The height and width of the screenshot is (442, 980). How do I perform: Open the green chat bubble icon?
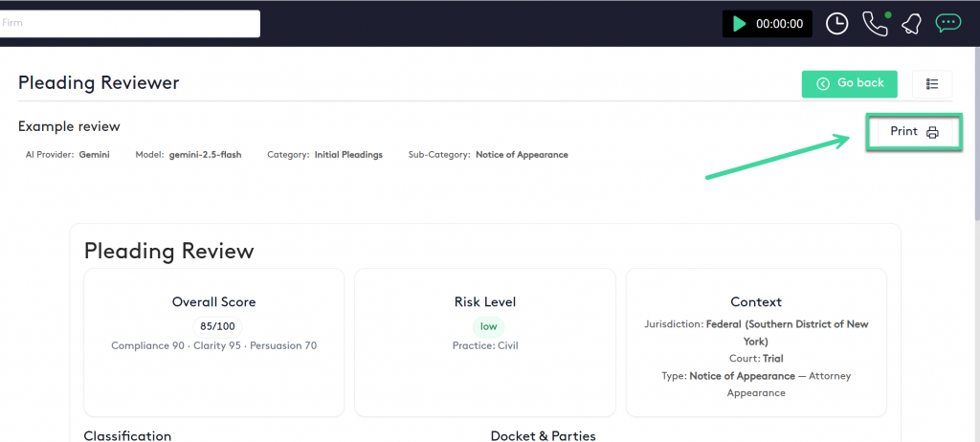pos(947,23)
